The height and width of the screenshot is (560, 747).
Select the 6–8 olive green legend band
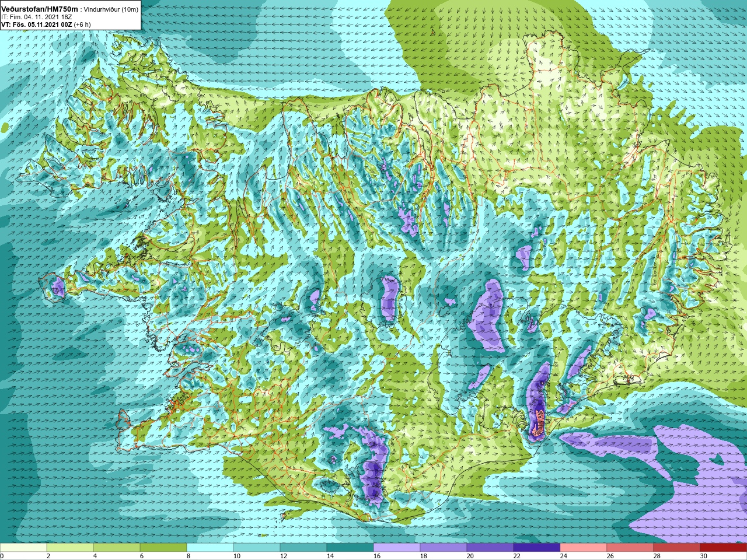[163, 548]
